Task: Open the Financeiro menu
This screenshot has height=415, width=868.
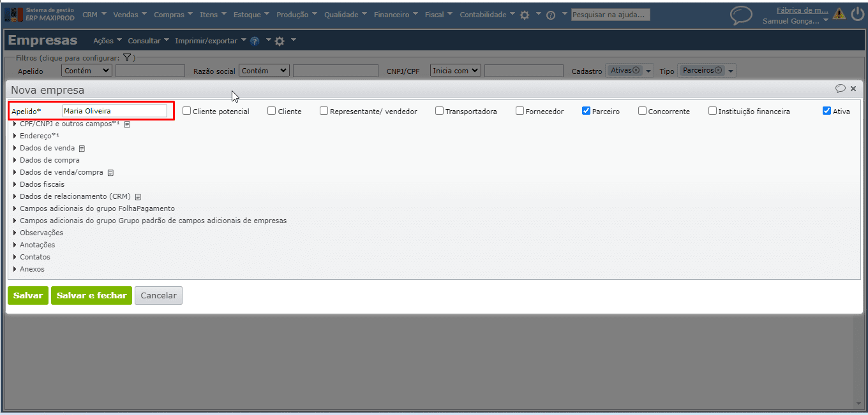Action: point(396,15)
